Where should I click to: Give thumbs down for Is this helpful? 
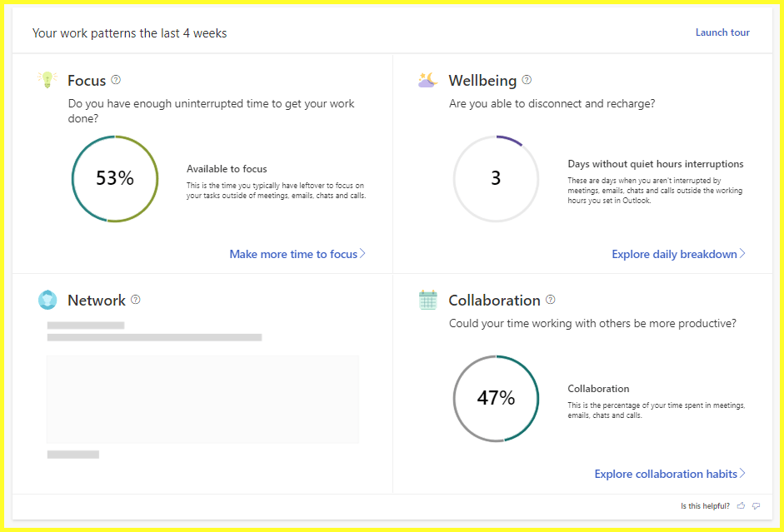[756, 505]
